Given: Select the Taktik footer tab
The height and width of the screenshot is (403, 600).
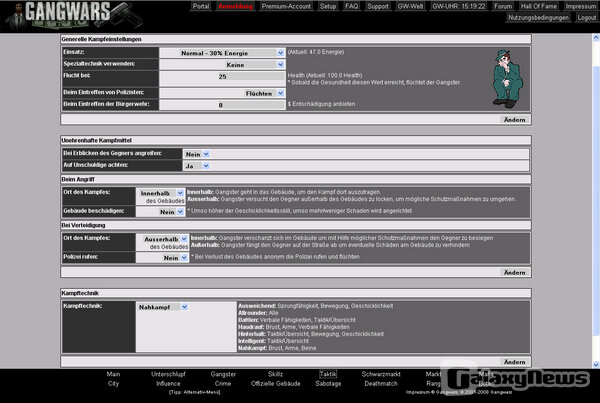Looking at the screenshot, I should (x=328, y=373).
